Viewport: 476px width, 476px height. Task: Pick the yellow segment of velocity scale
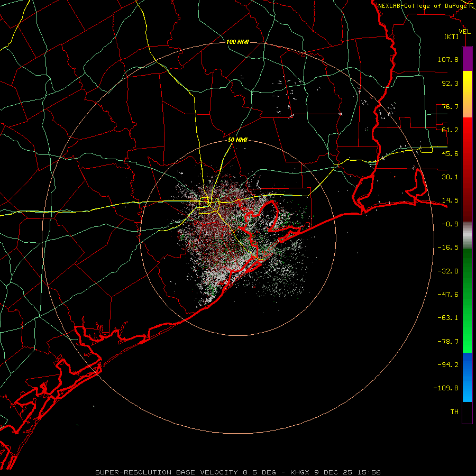(x=467, y=94)
